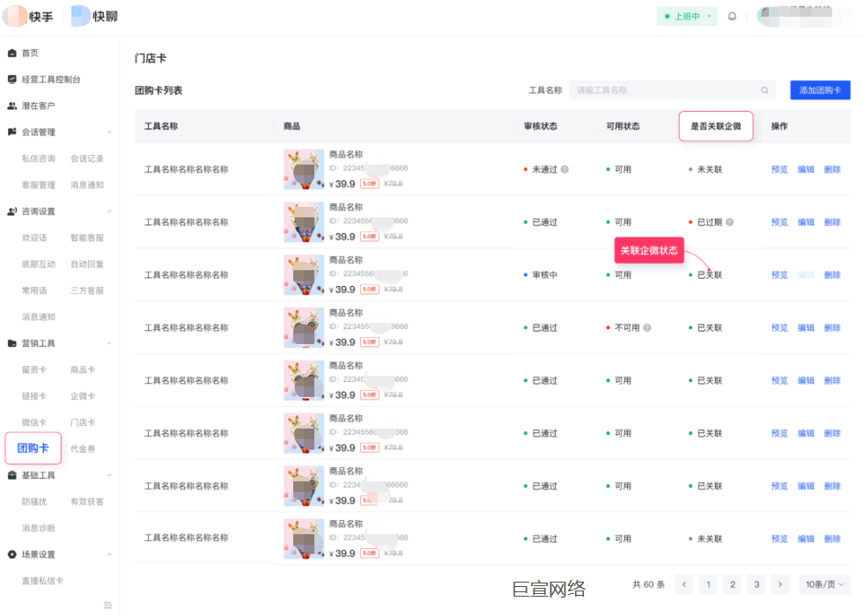Click the 审核状态 column header

[x=541, y=127]
